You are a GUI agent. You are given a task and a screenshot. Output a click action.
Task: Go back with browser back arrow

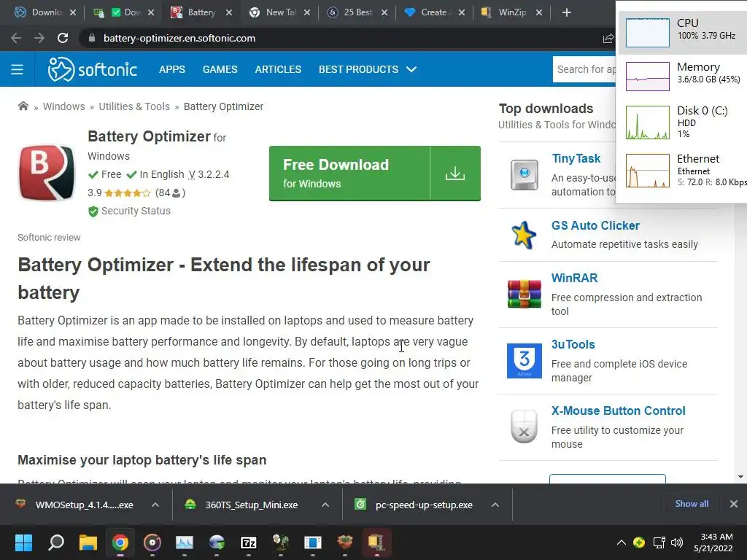(x=16, y=38)
